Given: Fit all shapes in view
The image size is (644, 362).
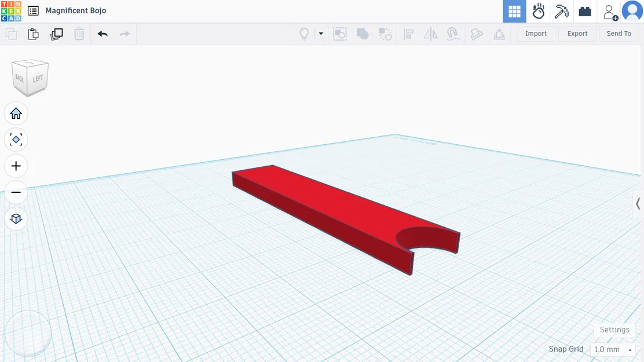Looking at the screenshot, I should [x=16, y=140].
